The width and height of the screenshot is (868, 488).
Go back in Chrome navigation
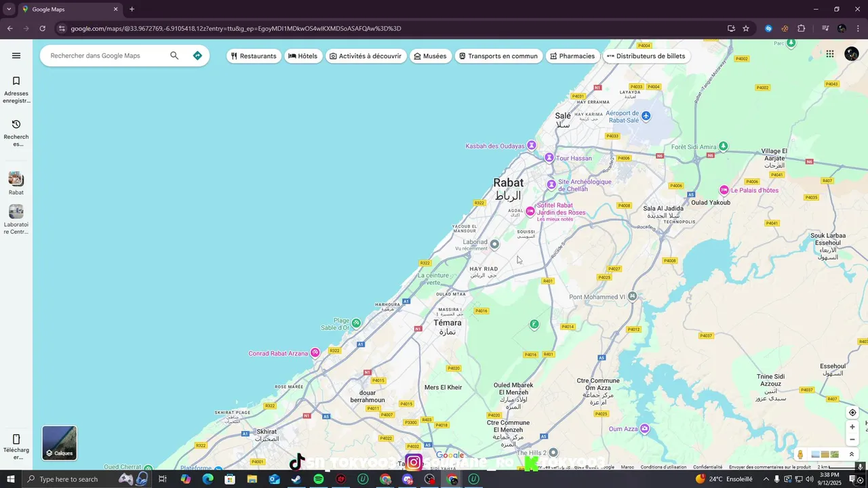click(x=9, y=28)
